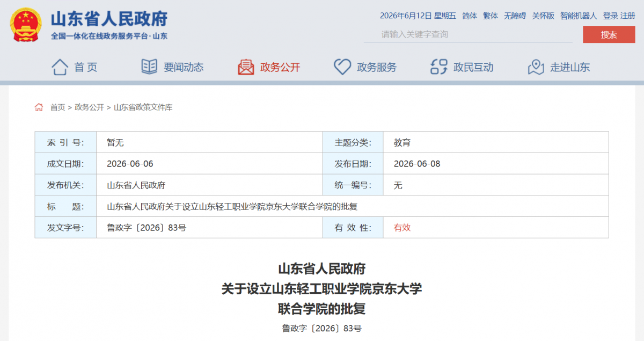Switch to 繁体 traditional Chinese
The image size is (644, 341).
[x=491, y=16]
